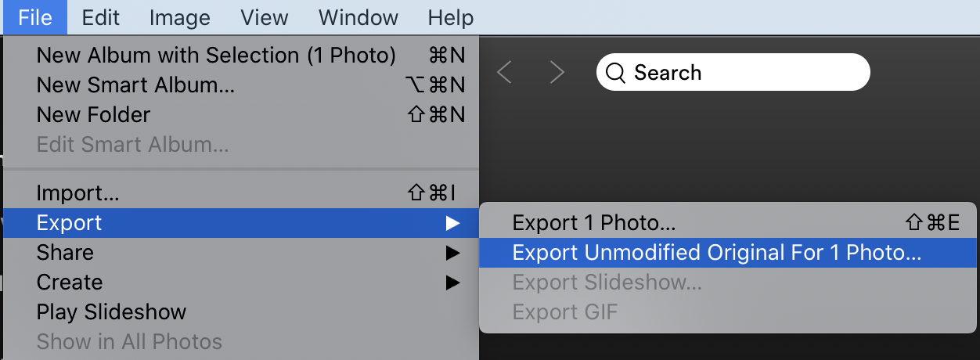980x360 pixels.
Task: Select New Album with Selection
Action: pos(240,56)
